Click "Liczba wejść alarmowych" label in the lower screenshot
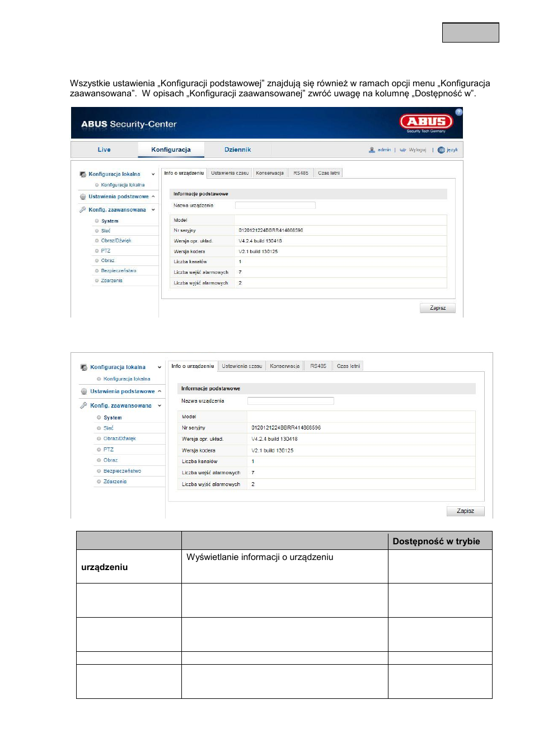This screenshot has width=534, height=756. pos(211,473)
